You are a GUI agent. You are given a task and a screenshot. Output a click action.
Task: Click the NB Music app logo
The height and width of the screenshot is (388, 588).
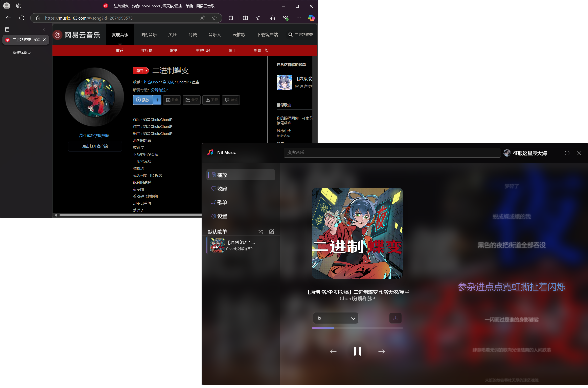pos(210,152)
